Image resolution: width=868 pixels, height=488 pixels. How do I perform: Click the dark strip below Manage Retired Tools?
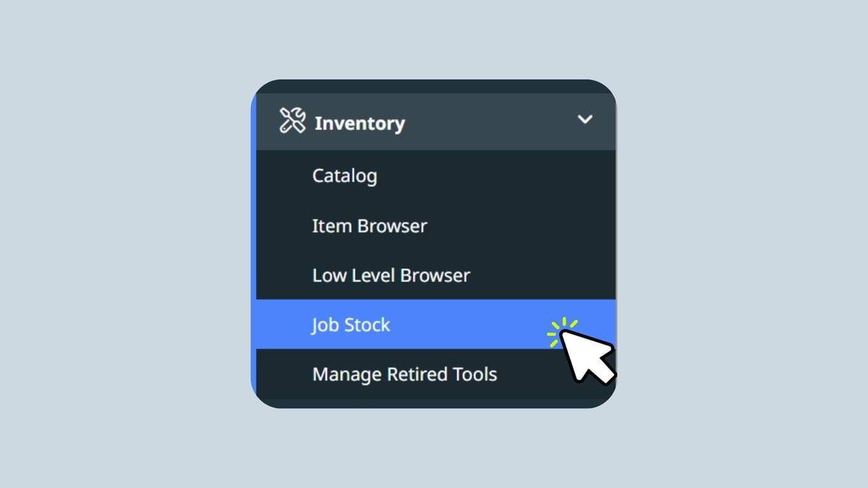434,403
